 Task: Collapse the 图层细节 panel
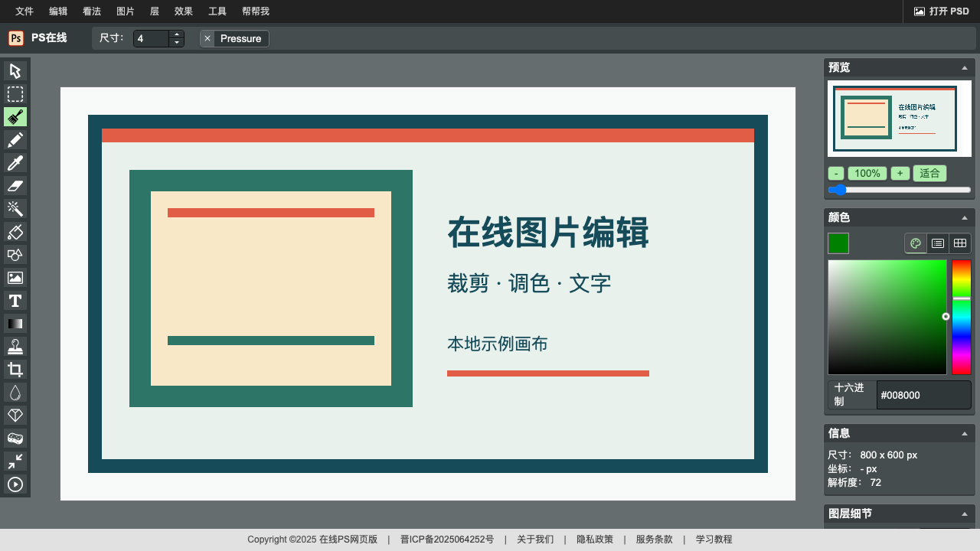pyautogui.click(x=965, y=514)
